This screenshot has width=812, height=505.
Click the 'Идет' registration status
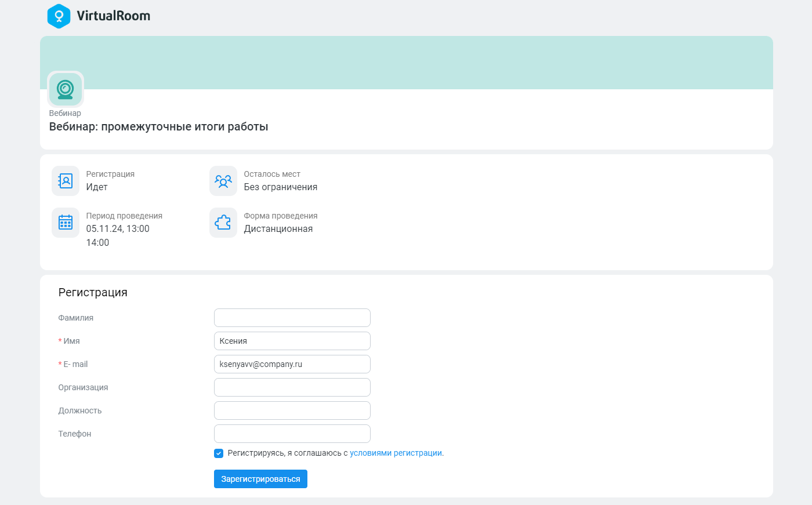97,187
